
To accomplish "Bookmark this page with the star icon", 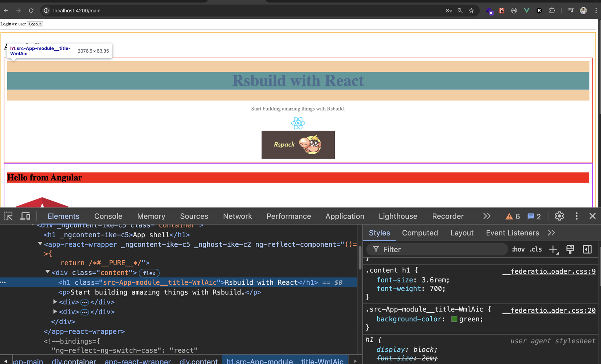I will click(x=471, y=11).
